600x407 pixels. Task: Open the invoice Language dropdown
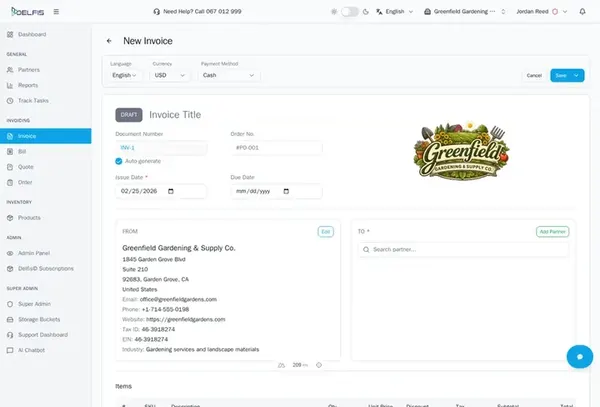pyautogui.click(x=125, y=75)
